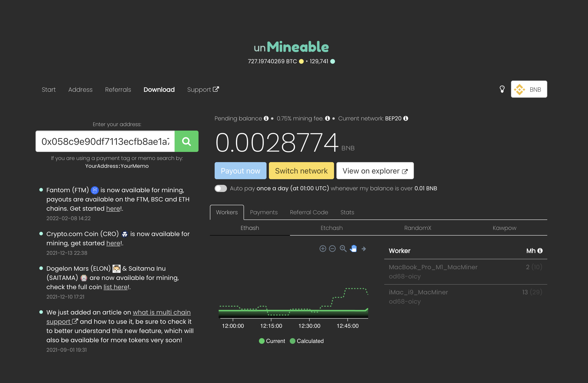Click the Crypto.com CRO coin icon
The image size is (588, 383).
(125, 234)
